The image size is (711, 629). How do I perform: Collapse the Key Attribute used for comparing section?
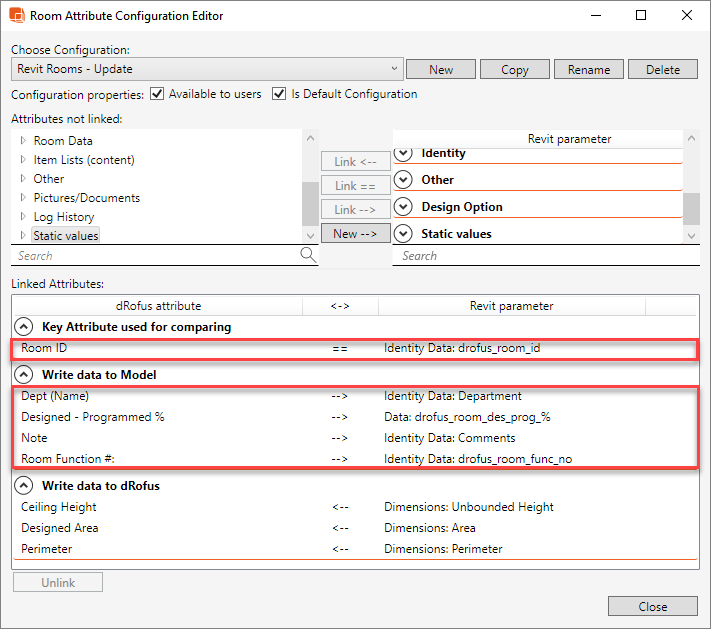(22, 327)
